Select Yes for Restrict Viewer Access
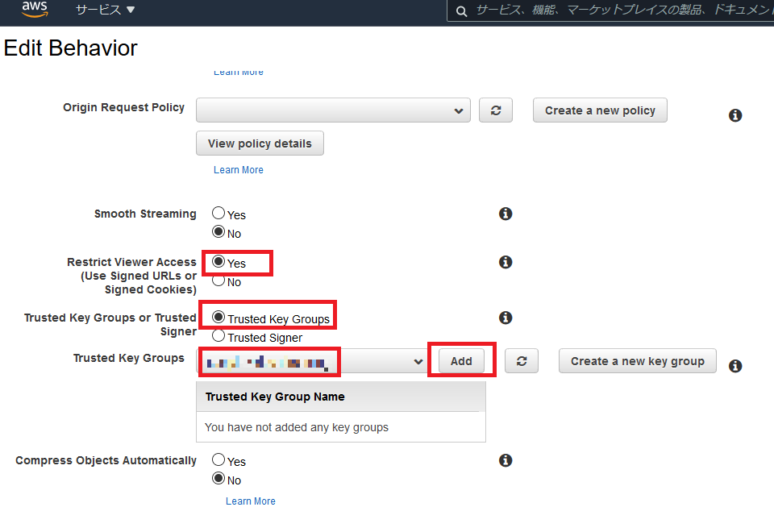The image size is (774, 532). click(x=218, y=261)
